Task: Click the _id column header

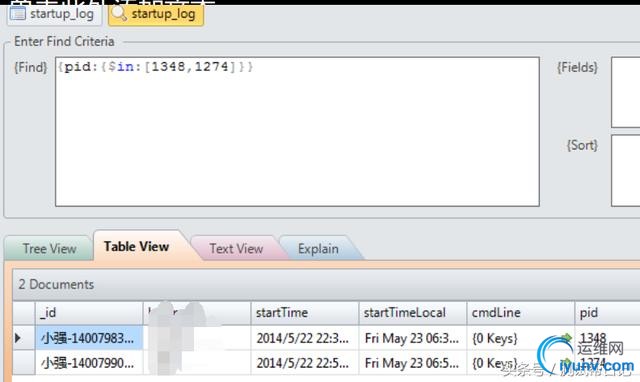Action: [x=89, y=313]
